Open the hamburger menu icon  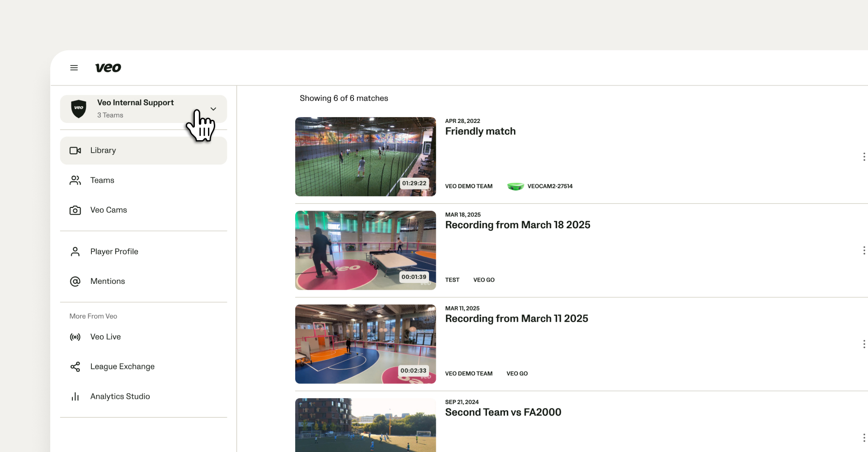pos(74,68)
